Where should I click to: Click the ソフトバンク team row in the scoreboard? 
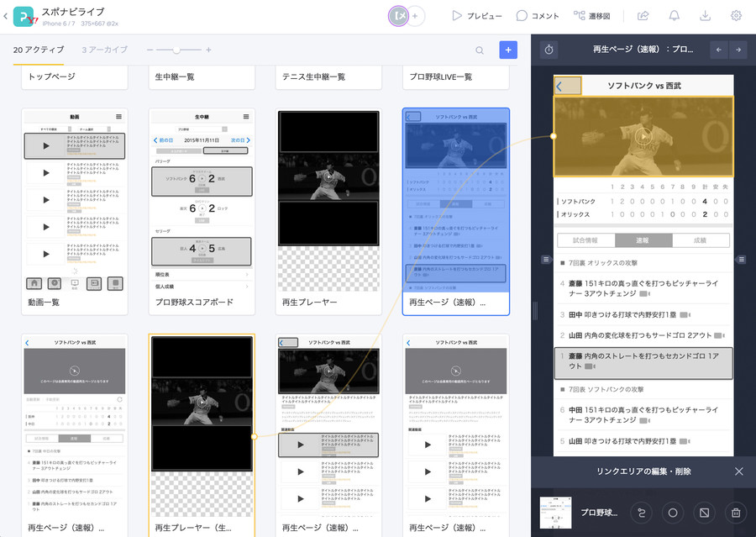pos(643,201)
